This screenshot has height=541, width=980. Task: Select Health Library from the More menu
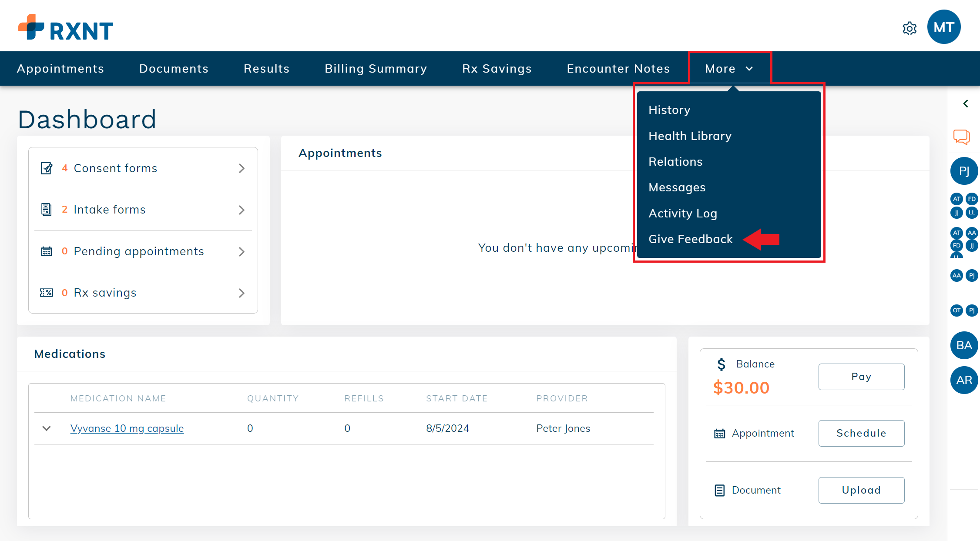[x=690, y=136]
